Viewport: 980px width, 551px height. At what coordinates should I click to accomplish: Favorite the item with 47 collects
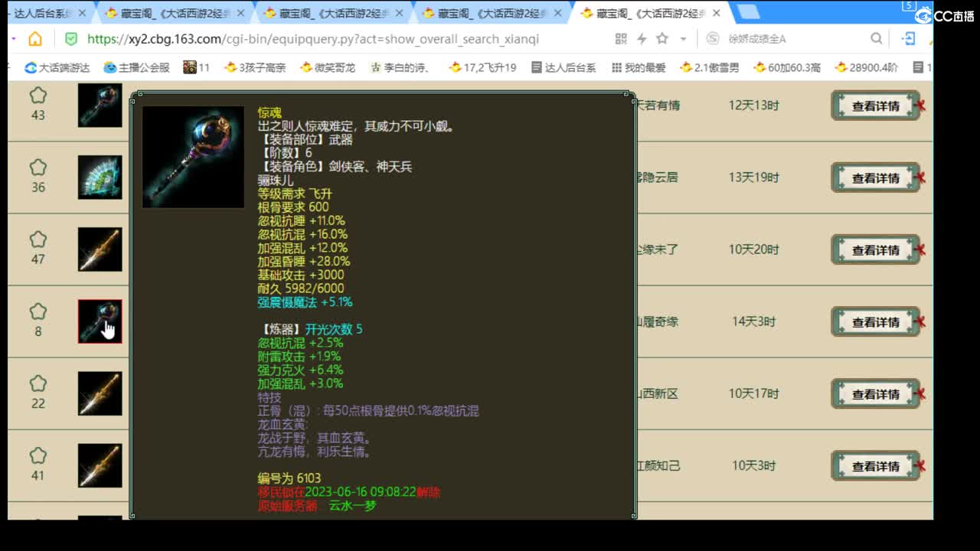pyautogui.click(x=38, y=240)
